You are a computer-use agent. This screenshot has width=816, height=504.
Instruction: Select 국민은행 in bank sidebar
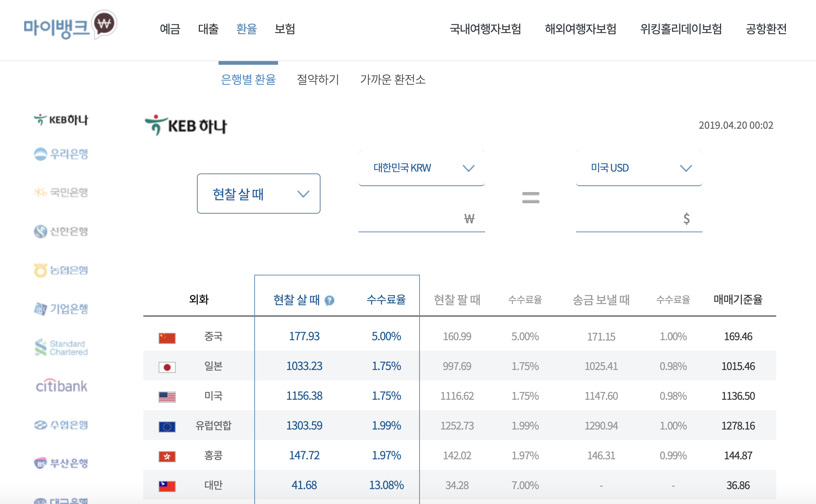pyautogui.click(x=61, y=192)
